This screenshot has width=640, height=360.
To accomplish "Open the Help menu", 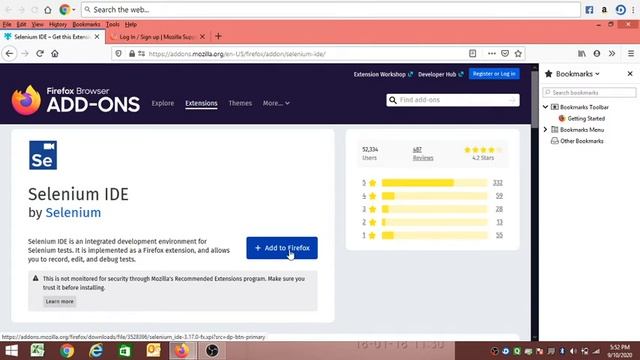I will click(131, 24).
